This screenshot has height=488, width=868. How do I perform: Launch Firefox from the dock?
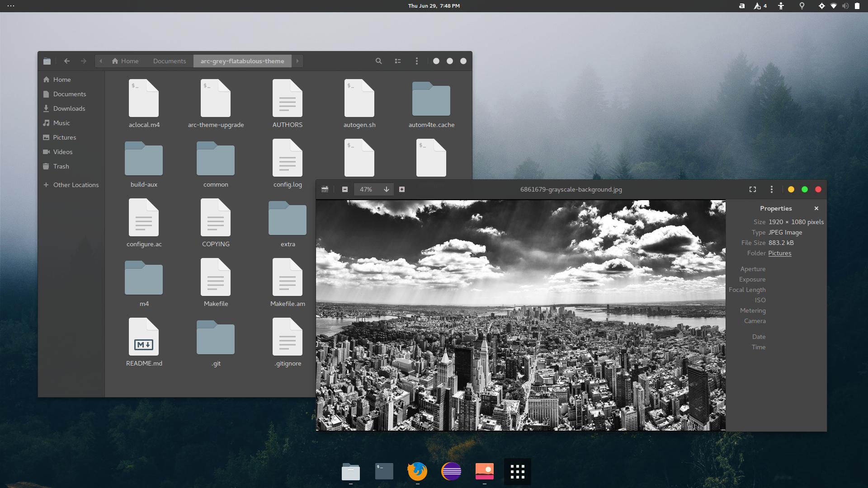click(x=417, y=471)
